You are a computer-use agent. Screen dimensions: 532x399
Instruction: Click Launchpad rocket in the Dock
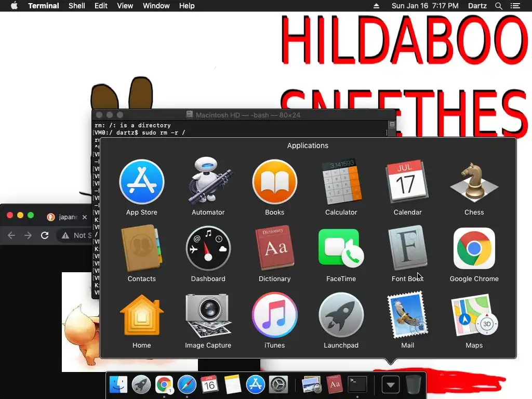click(141, 385)
